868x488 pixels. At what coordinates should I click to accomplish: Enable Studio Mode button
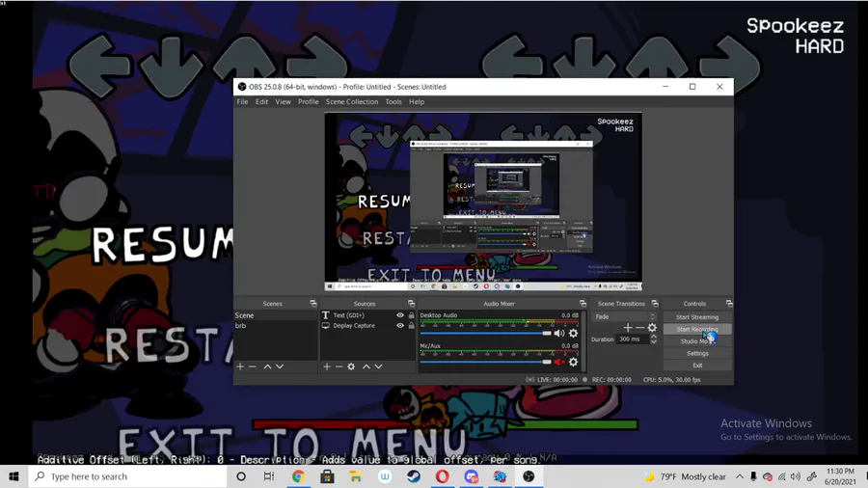click(697, 341)
